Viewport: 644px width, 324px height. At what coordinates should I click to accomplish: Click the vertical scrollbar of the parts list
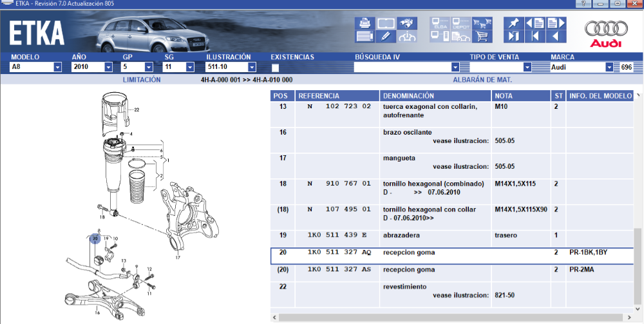tap(638, 258)
